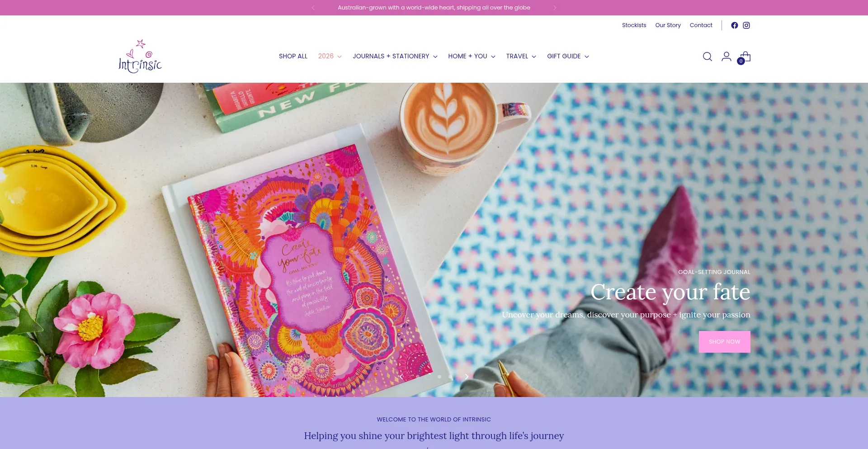This screenshot has height=449, width=868.
Task: Expand the Travel dropdown menu
Action: coord(521,56)
